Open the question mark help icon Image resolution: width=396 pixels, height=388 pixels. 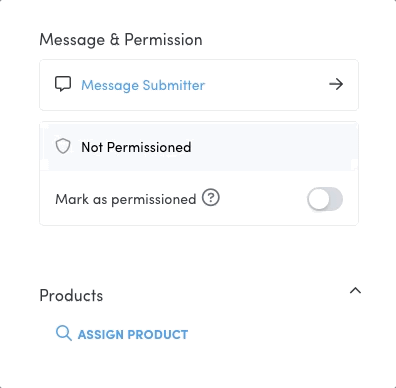(x=211, y=198)
